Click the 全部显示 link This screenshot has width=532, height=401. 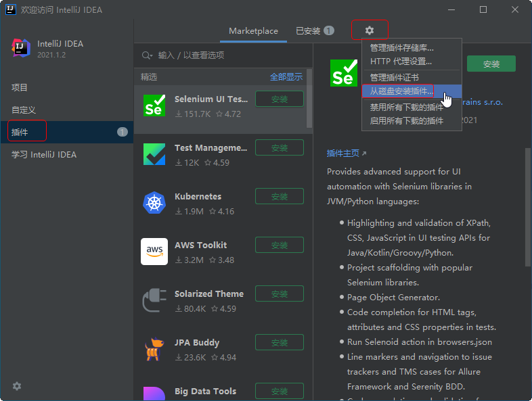(x=286, y=77)
